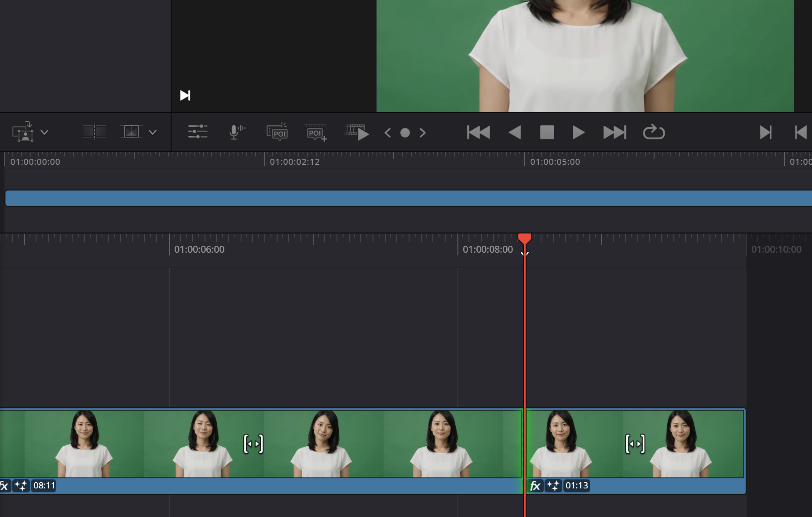Jump to last frame button
This screenshot has width=812, height=517.
pyautogui.click(x=614, y=132)
